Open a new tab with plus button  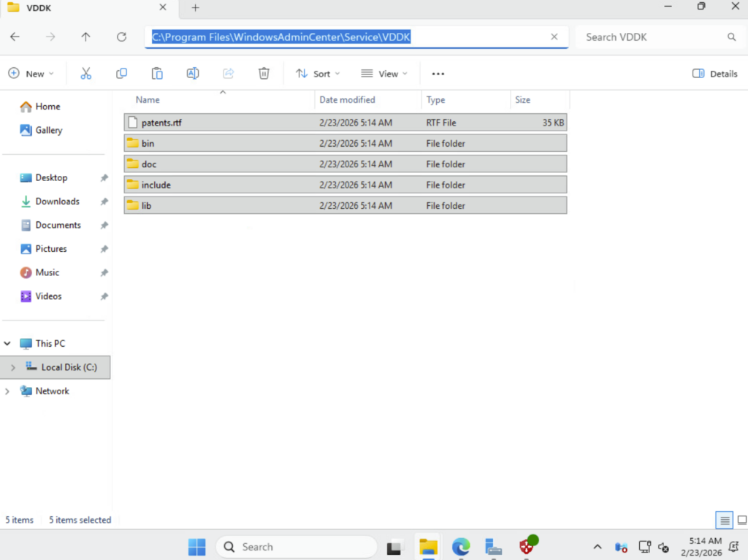[x=195, y=8]
